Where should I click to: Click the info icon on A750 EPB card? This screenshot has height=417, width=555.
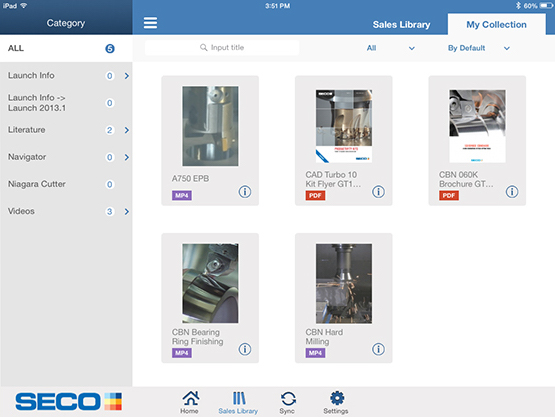pos(245,192)
